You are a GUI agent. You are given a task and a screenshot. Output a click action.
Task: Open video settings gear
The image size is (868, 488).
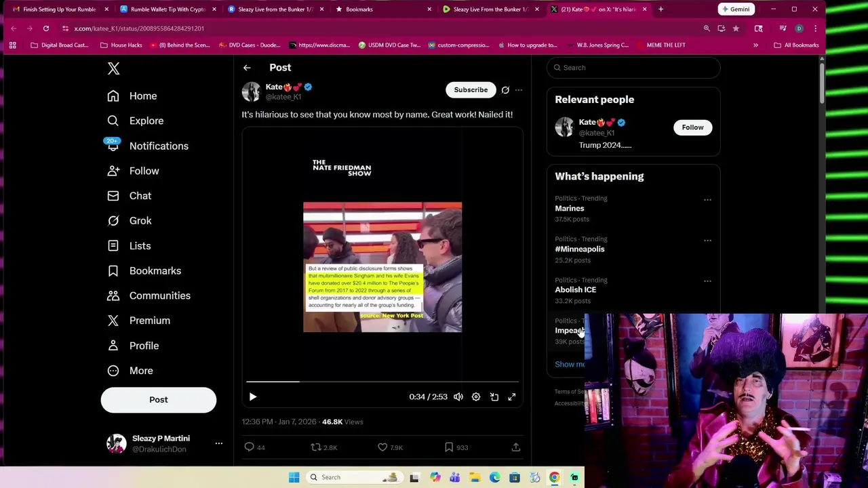coord(476,397)
